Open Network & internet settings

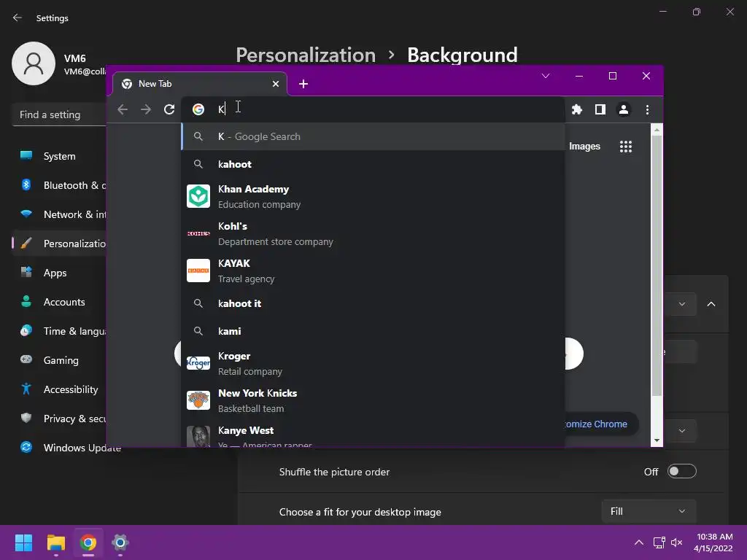pos(60,214)
